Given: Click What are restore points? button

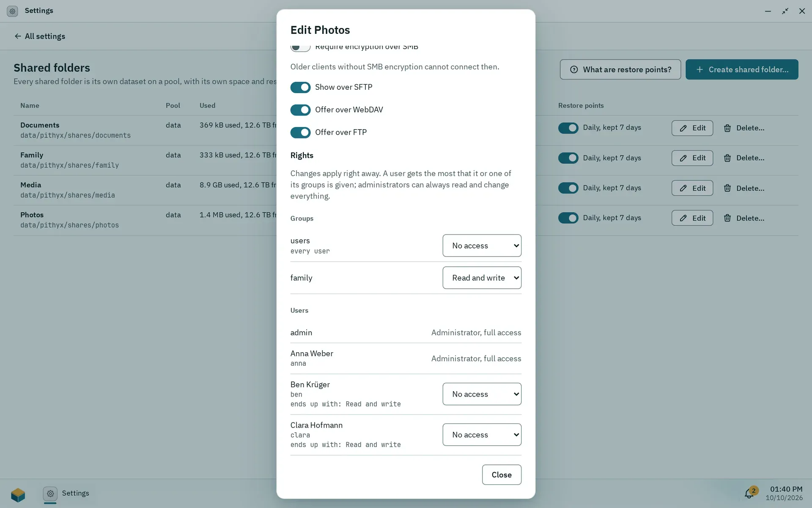Looking at the screenshot, I should [x=620, y=69].
